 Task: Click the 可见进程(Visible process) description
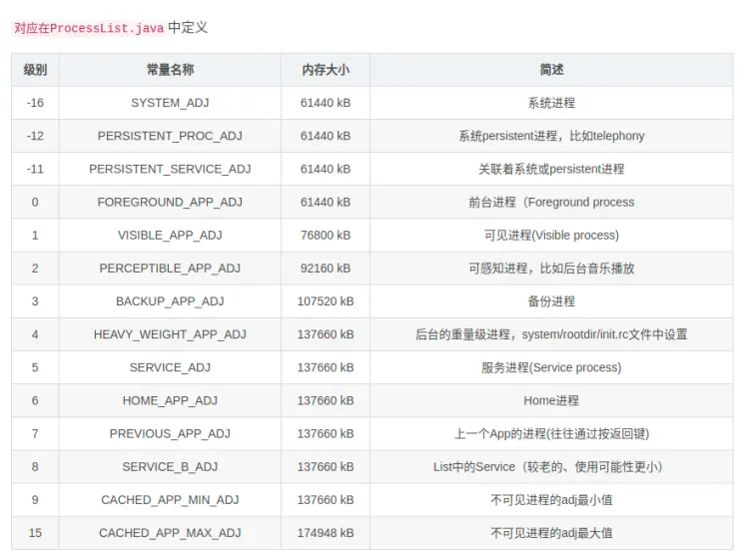pyautogui.click(x=551, y=236)
